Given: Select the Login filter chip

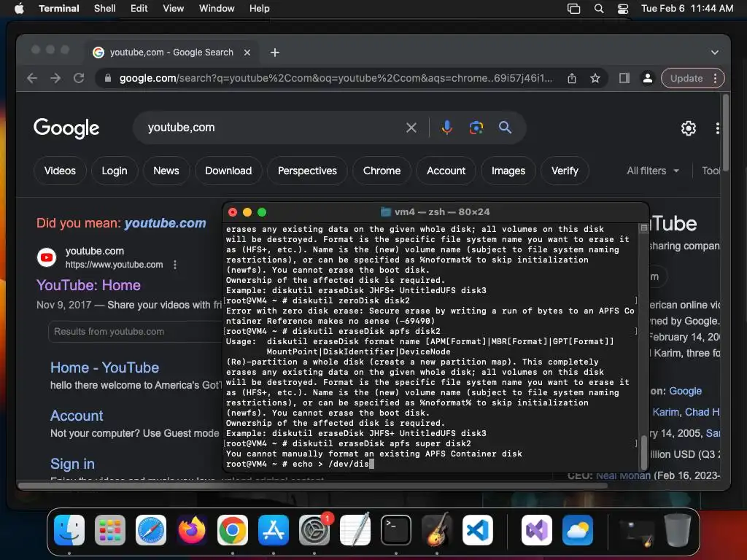Looking at the screenshot, I should point(115,171).
